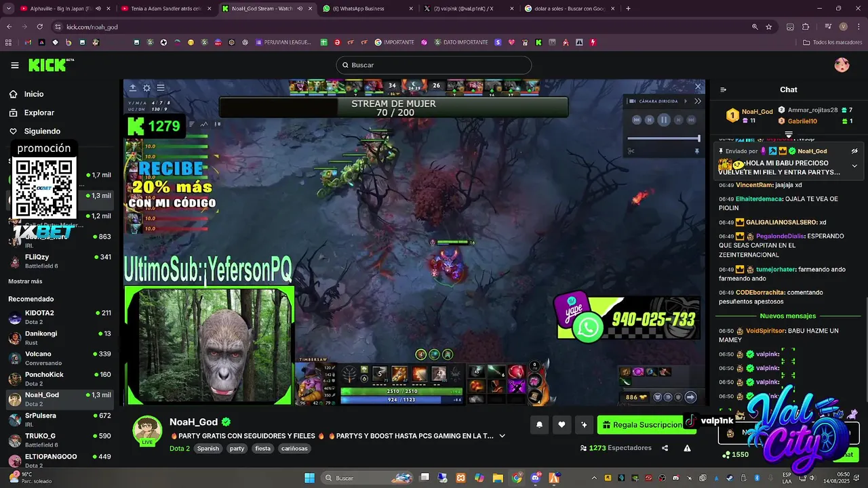Collapse the chat panel
The image size is (868, 488).
pyautogui.click(x=724, y=89)
